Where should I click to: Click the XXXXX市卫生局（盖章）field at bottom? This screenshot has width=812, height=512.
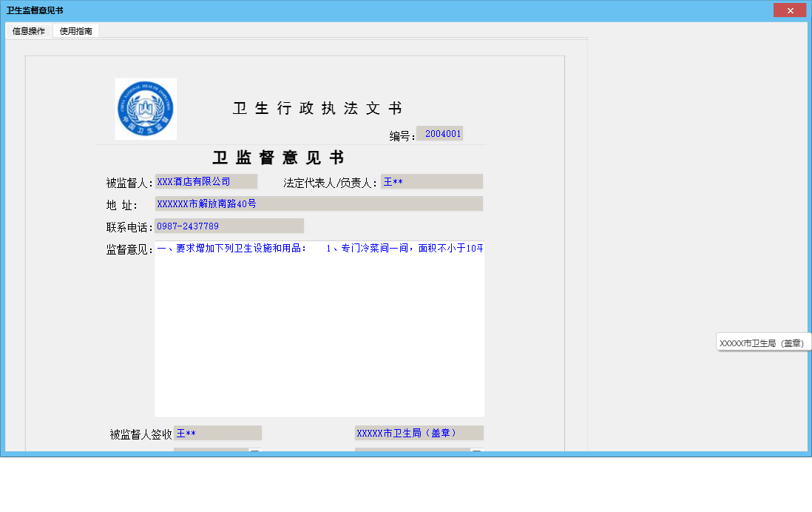(x=419, y=432)
